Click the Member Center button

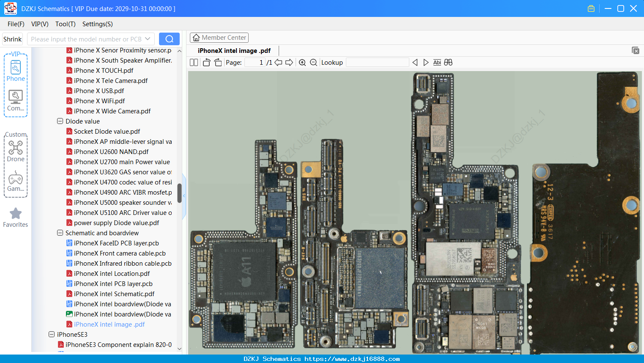coord(219,38)
